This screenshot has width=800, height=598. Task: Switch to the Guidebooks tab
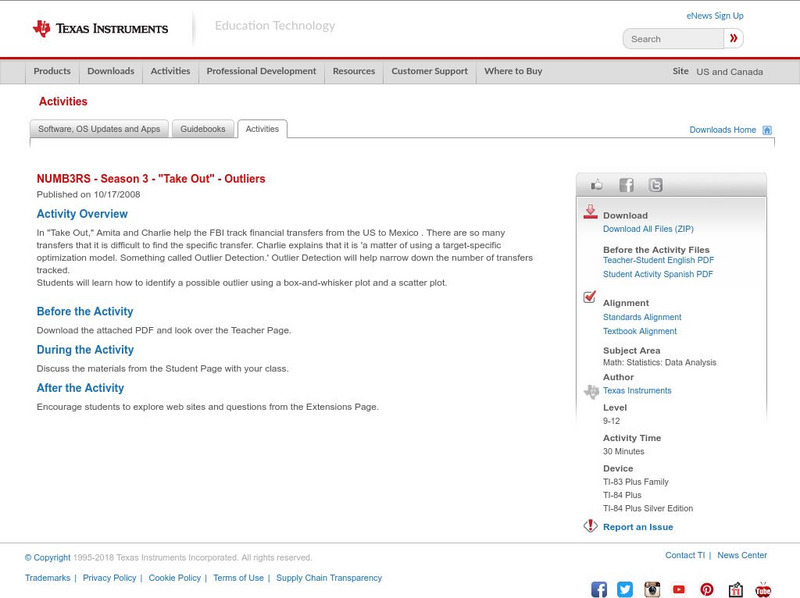203,129
